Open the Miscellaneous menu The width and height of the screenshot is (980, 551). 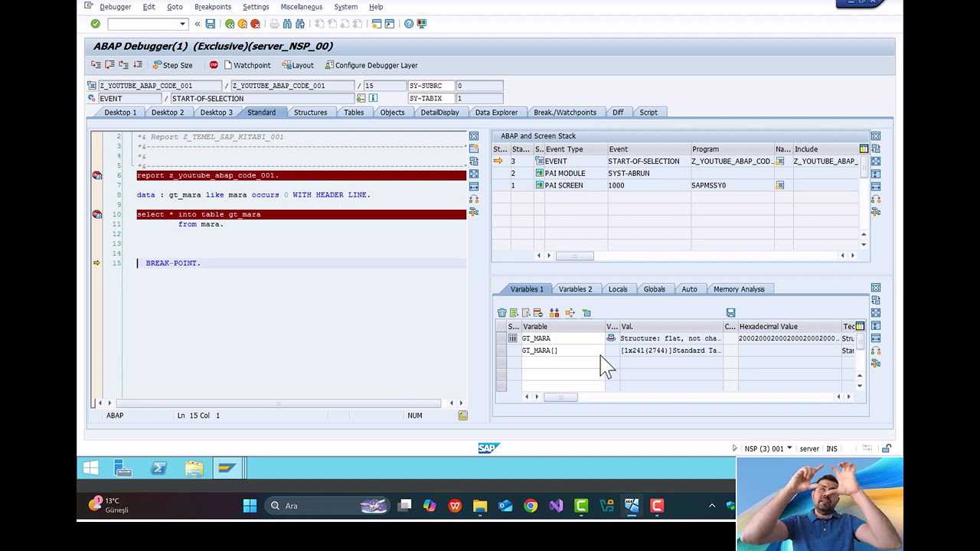(302, 7)
